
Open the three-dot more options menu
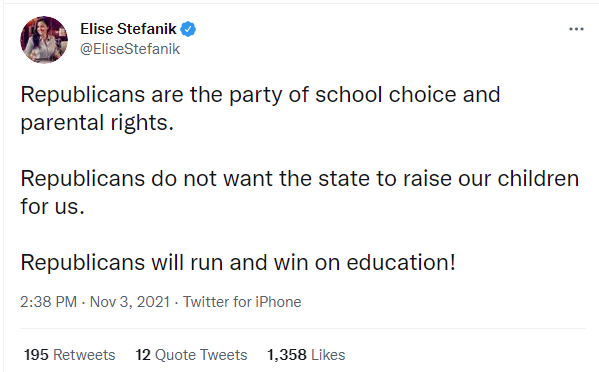[x=576, y=29]
